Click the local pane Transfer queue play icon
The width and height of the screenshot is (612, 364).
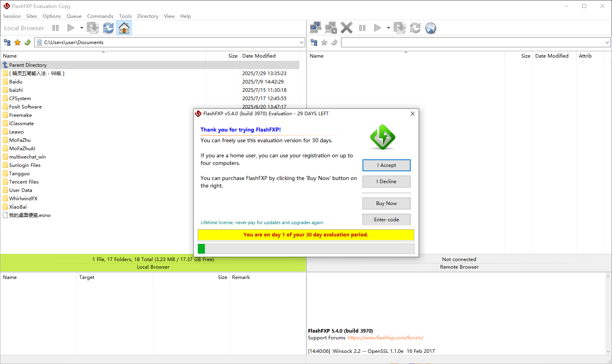[x=71, y=28]
